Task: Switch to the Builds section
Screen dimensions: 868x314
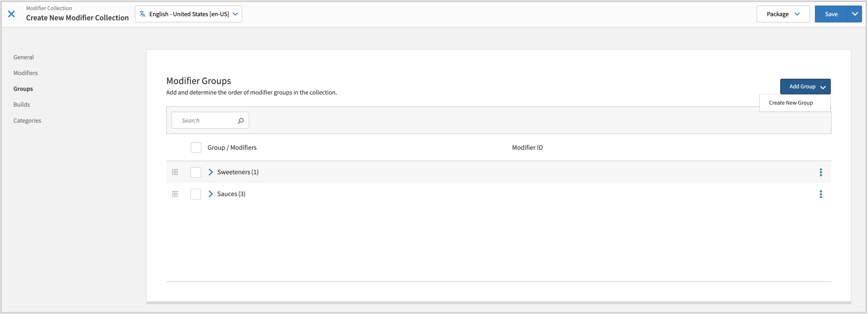Action: [x=21, y=104]
